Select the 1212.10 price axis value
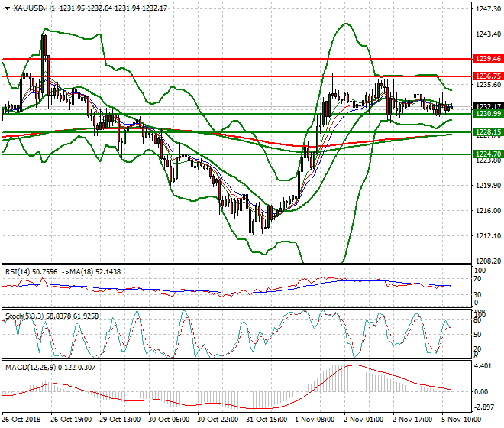504x428 pixels. [488, 236]
